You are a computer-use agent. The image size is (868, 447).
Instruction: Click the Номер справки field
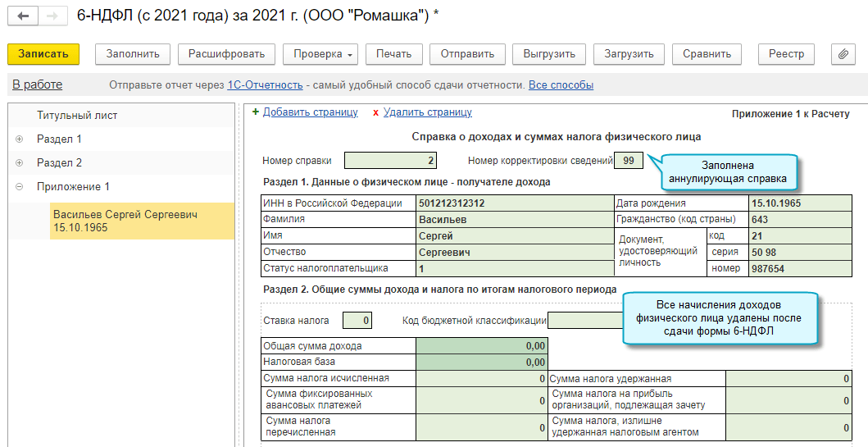pyautogui.click(x=390, y=161)
